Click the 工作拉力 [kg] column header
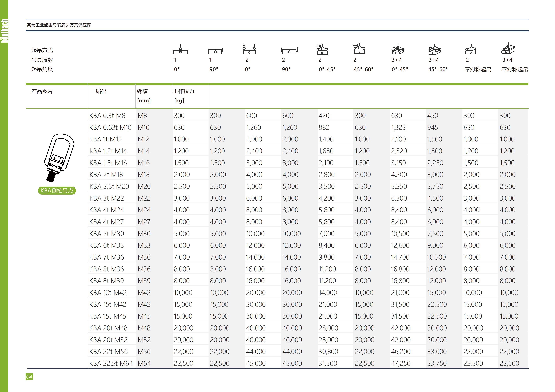The width and height of the screenshot is (555, 392). [x=184, y=96]
